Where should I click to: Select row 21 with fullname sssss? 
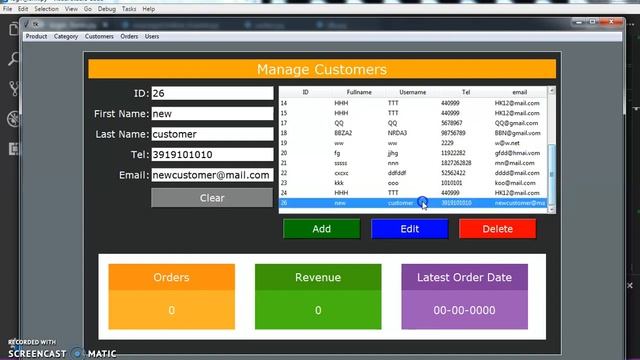pyautogui.click(x=413, y=163)
